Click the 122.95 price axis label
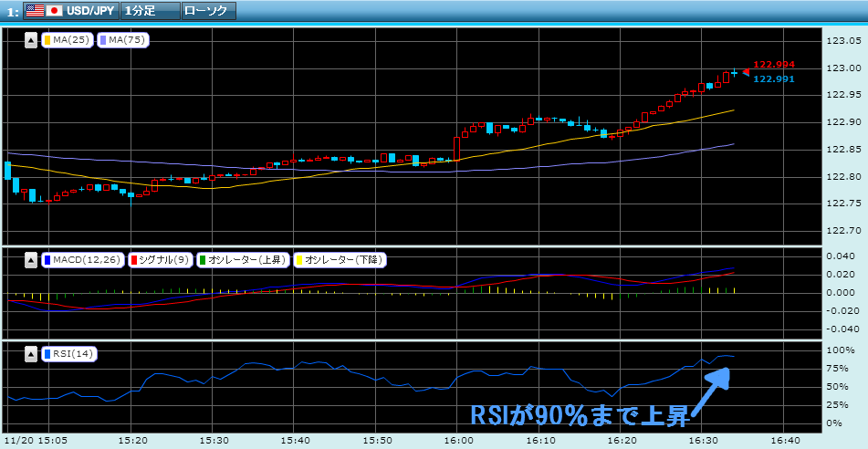868x449 pixels. 843,95
